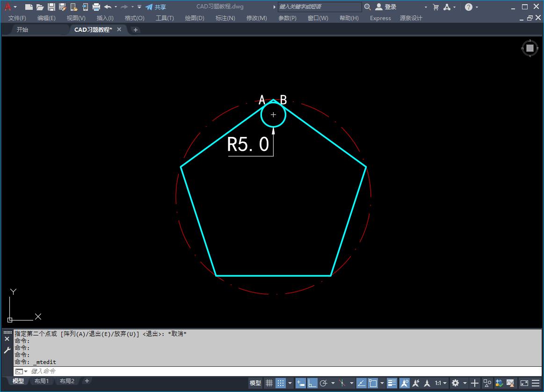
Task: Toggle 2D object snap
Action: tap(373, 383)
